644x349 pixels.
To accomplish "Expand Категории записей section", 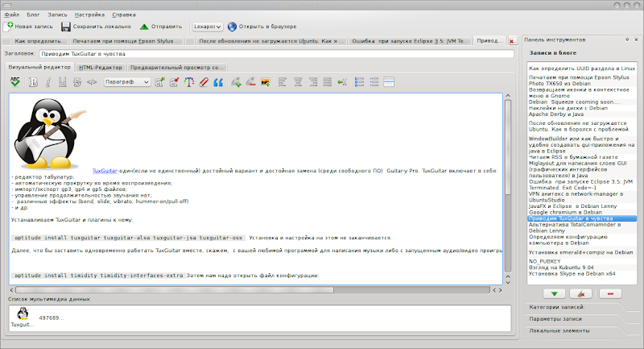I will [556, 307].
